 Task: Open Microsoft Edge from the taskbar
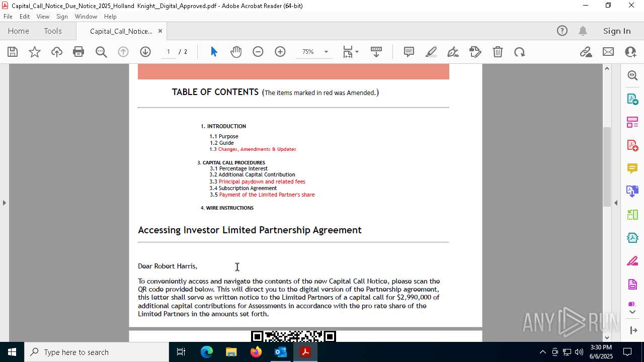click(x=207, y=352)
